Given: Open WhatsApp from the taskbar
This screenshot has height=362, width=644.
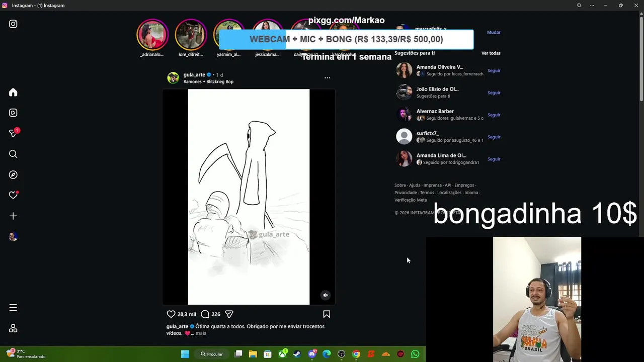Looking at the screenshot, I should coord(415,354).
